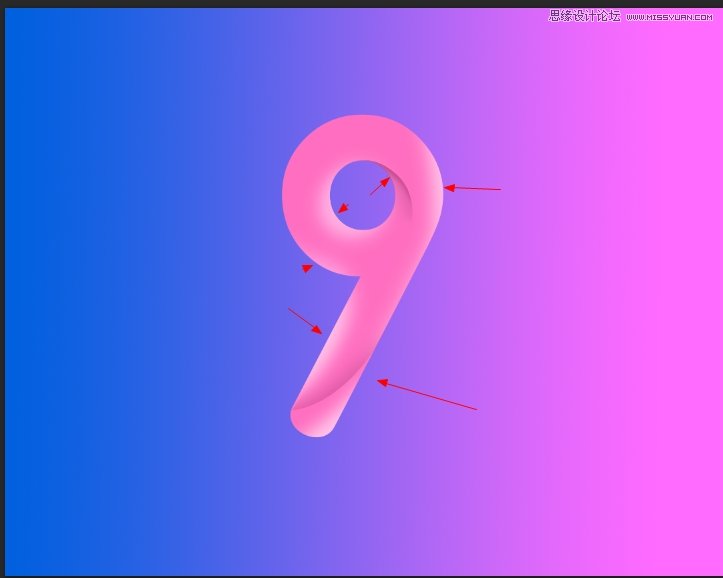Click the dark gray border left of the canvas
This screenshot has height=578, width=723.
click(x=2, y=300)
